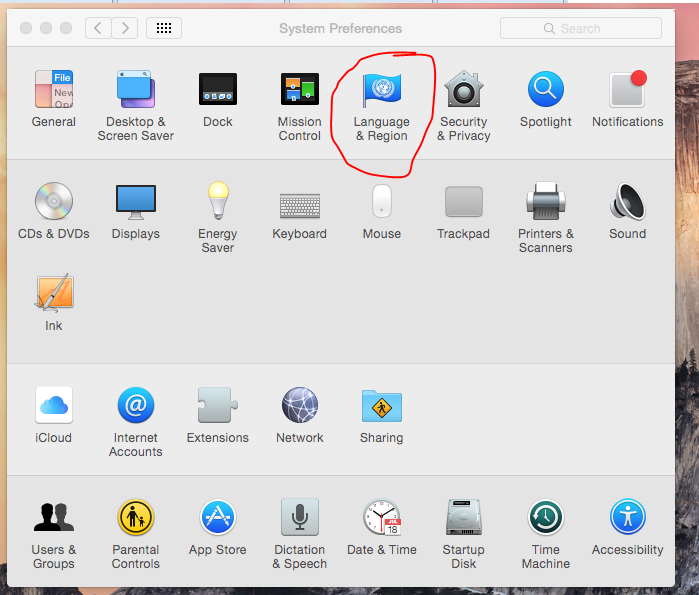Open the Spotlight preferences pane
699x595 pixels.
pos(546,89)
